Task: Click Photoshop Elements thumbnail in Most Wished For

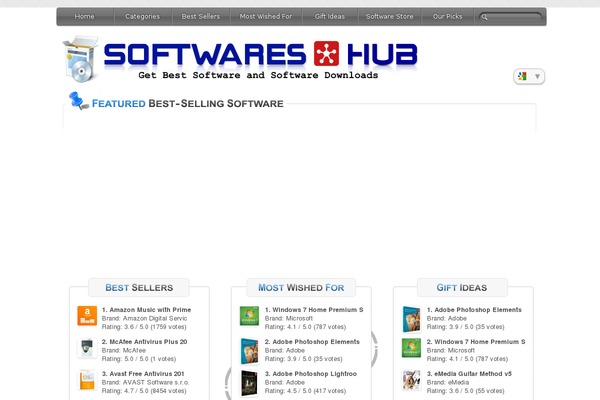Action: click(249, 351)
